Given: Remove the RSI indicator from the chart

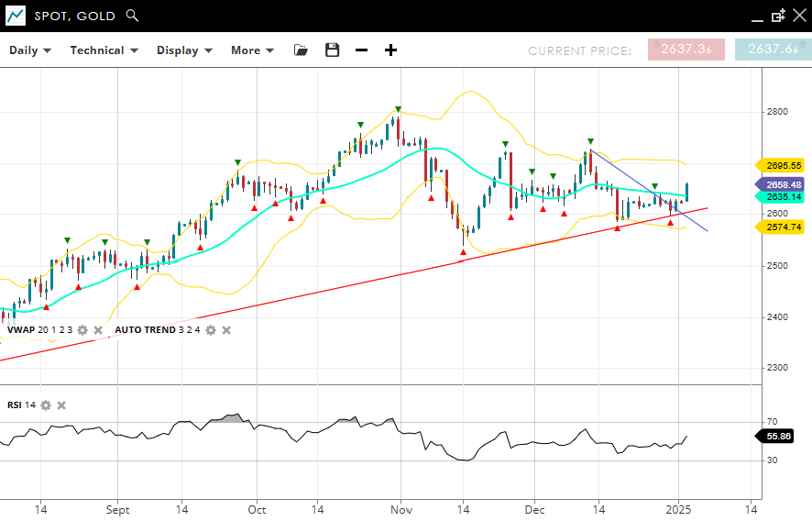Looking at the screenshot, I should coord(61,405).
